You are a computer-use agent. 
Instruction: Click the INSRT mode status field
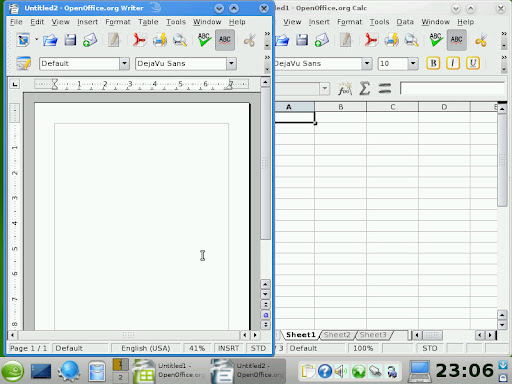[x=228, y=348]
